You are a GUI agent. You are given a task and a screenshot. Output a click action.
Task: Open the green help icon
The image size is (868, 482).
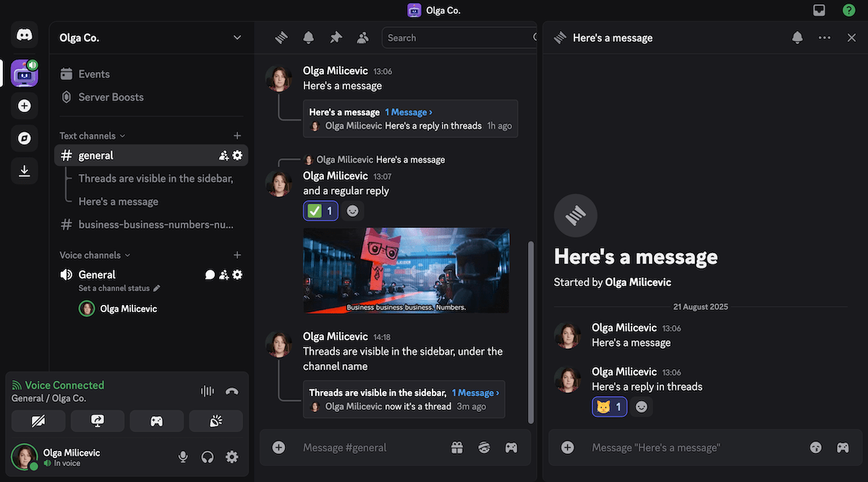(848, 10)
